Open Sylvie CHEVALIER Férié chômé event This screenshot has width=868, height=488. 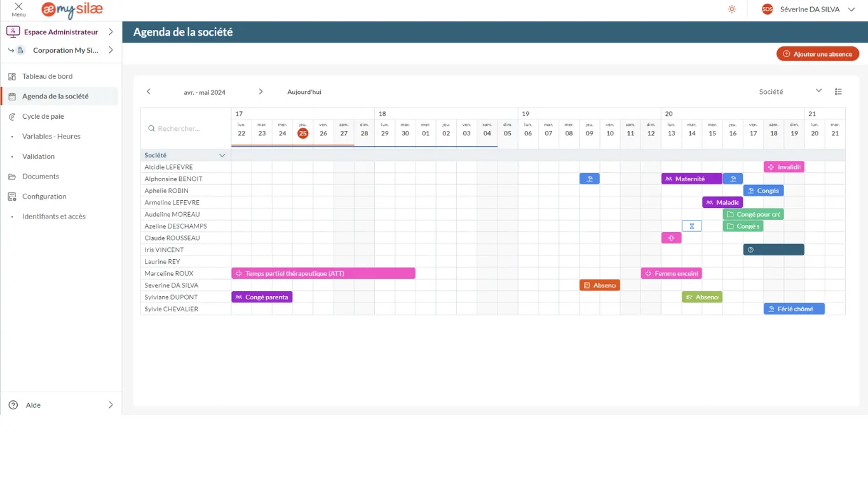pos(794,309)
